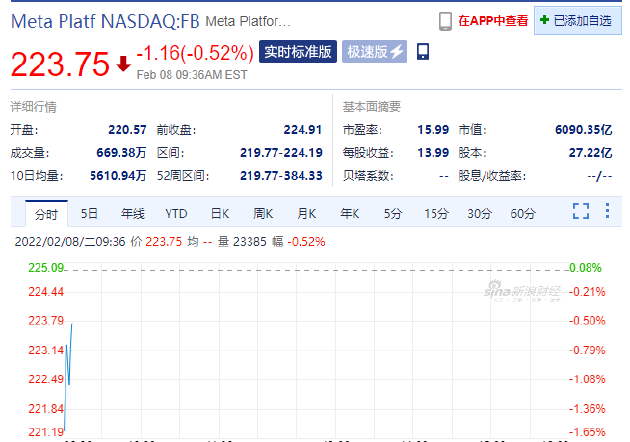Image resolution: width=630 pixels, height=442 pixels.
Task: Click the 市盈率 value 15.99
Action: [433, 130]
